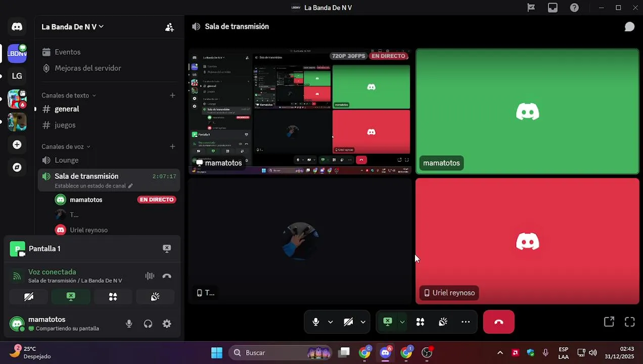Join the Lounge voice channel
This screenshot has height=364, width=643.
pyautogui.click(x=109, y=160)
